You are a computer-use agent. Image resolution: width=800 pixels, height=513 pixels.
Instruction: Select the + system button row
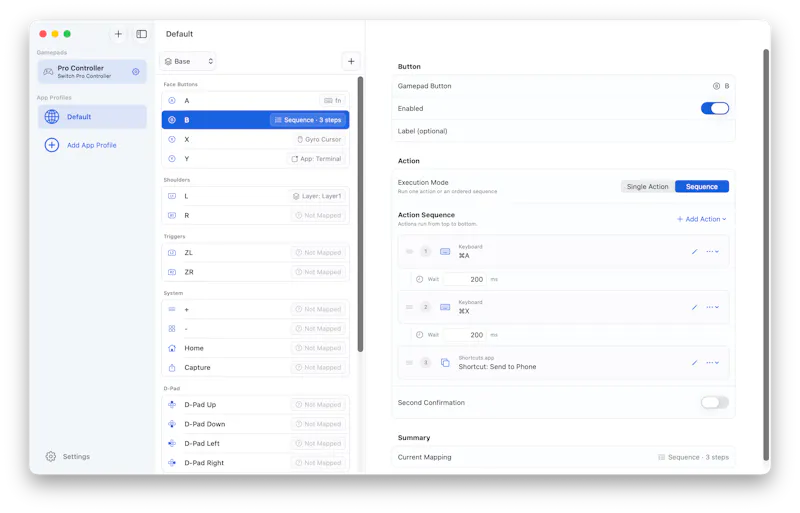click(x=255, y=310)
